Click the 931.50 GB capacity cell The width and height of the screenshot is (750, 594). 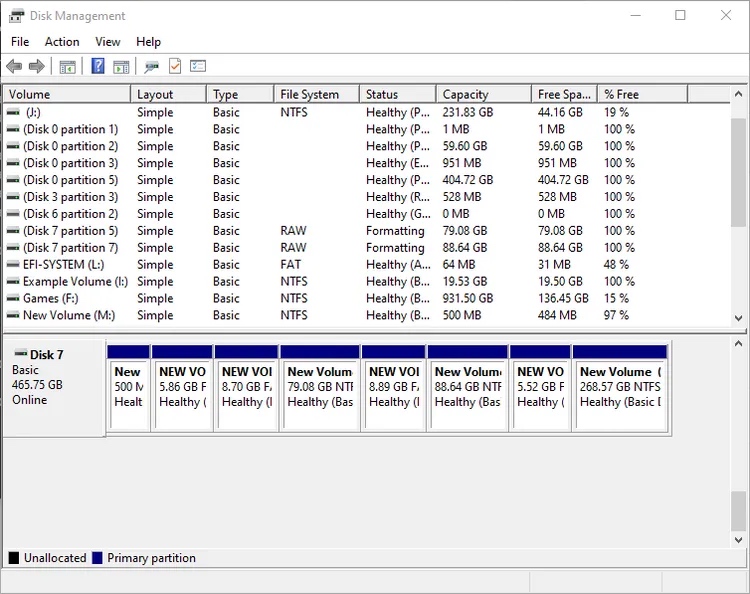pyautogui.click(x=467, y=298)
